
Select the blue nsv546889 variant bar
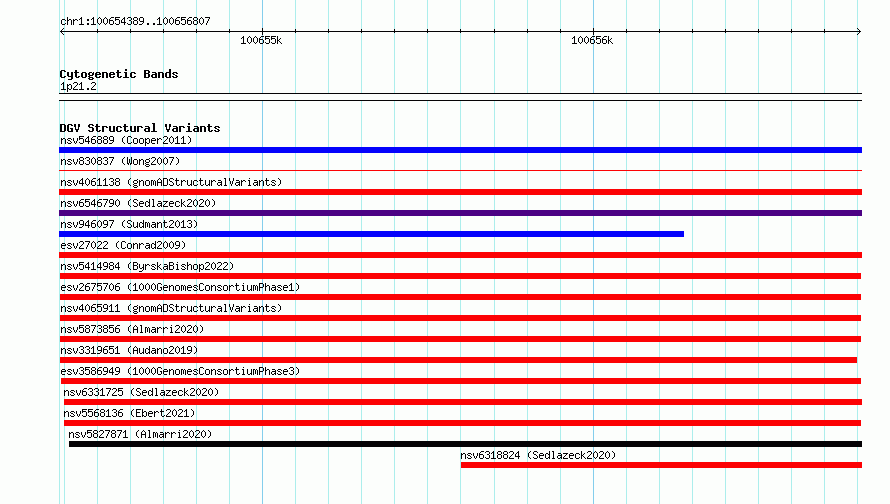point(460,150)
